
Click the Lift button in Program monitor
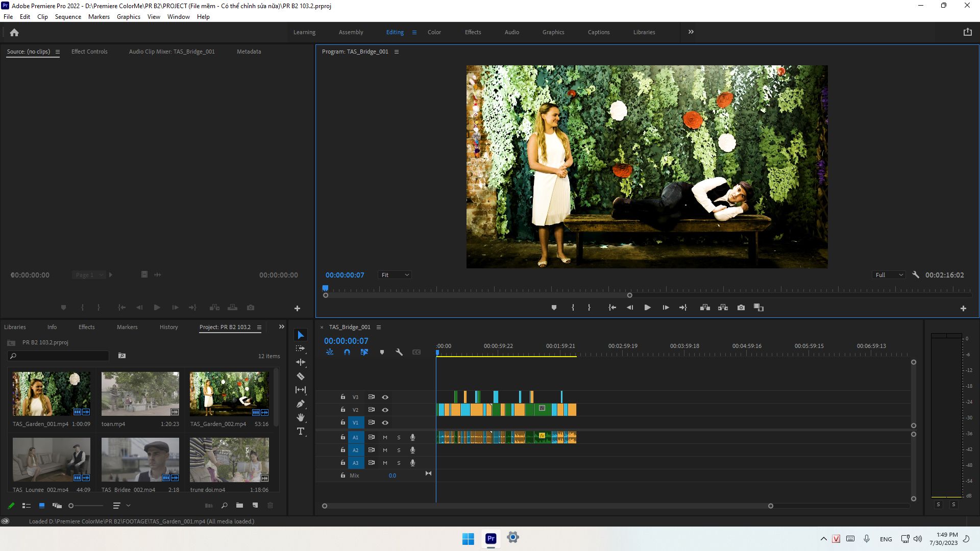point(705,308)
